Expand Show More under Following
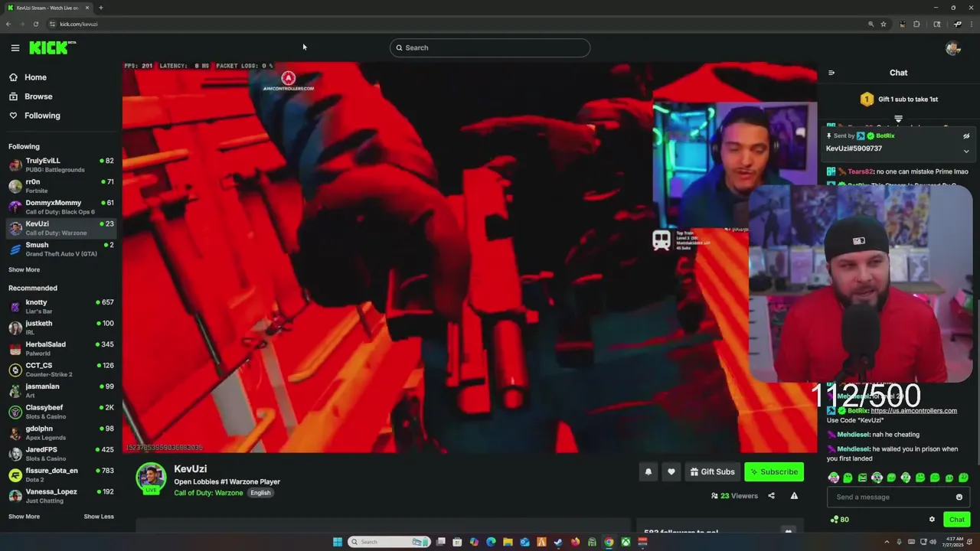This screenshot has width=980, height=551. coord(24,269)
